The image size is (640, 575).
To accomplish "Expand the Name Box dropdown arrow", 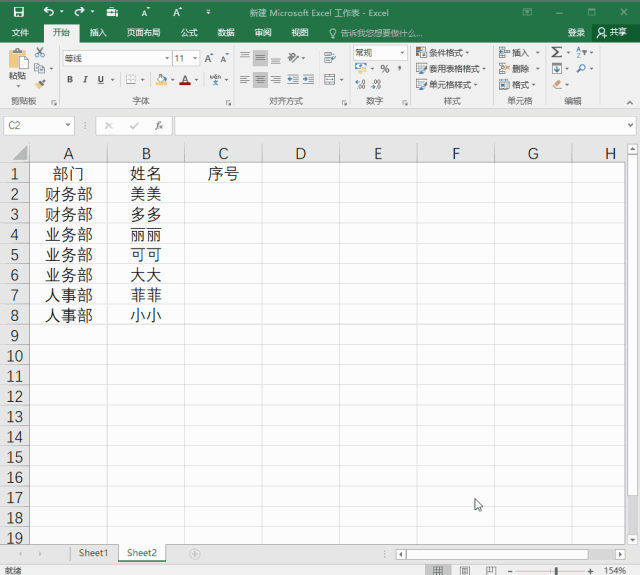I will coord(68,125).
